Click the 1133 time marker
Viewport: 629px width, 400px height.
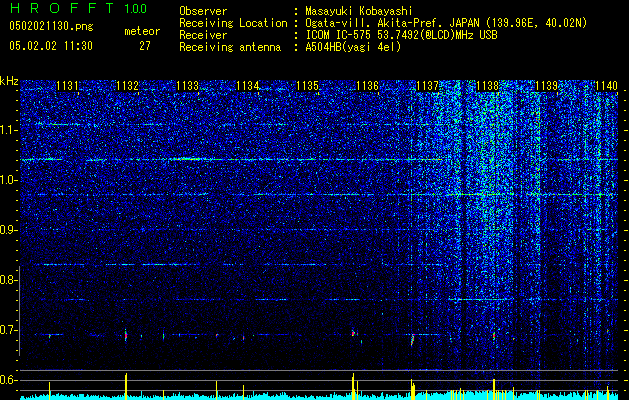pos(187,85)
